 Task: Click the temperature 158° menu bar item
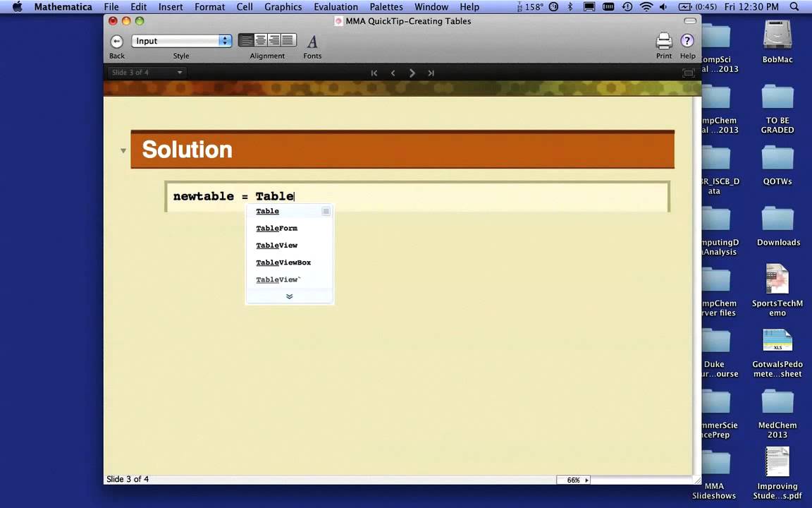[x=530, y=7]
